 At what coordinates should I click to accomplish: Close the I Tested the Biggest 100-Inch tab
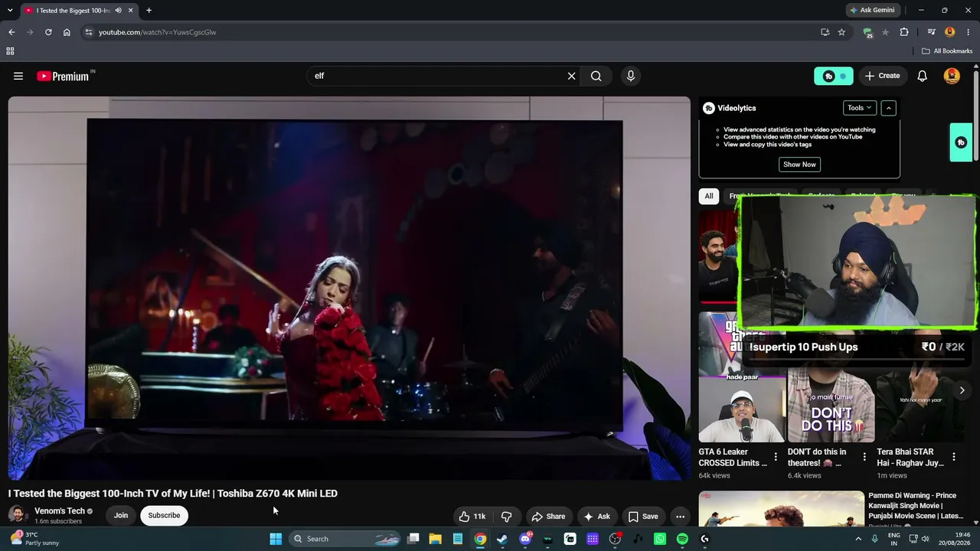pos(131,11)
